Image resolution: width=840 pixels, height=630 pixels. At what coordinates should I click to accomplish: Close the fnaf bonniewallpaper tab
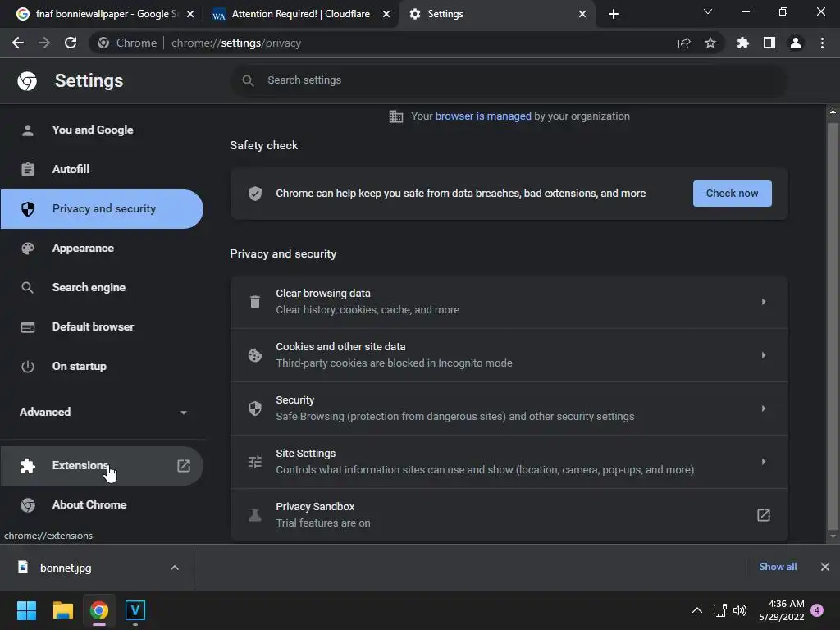point(190,14)
